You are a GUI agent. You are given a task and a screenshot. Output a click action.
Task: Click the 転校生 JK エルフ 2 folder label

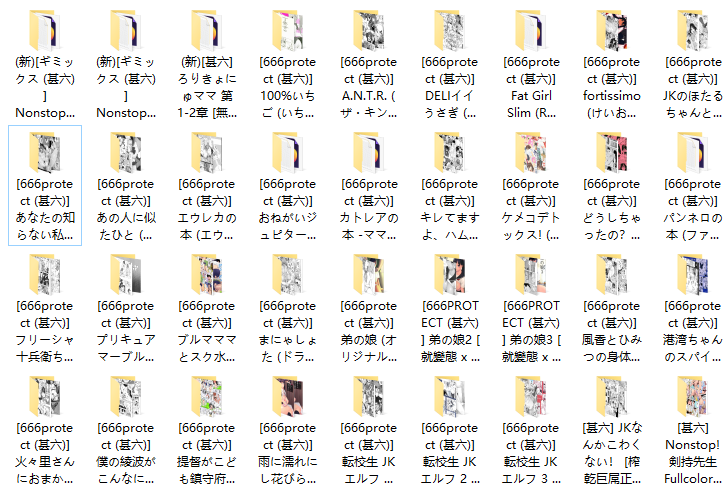450,453
